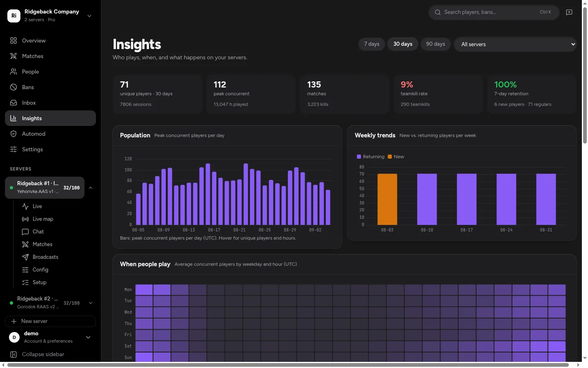Click the Insights page title
The height and width of the screenshot is (368, 588).
[137, 44]
